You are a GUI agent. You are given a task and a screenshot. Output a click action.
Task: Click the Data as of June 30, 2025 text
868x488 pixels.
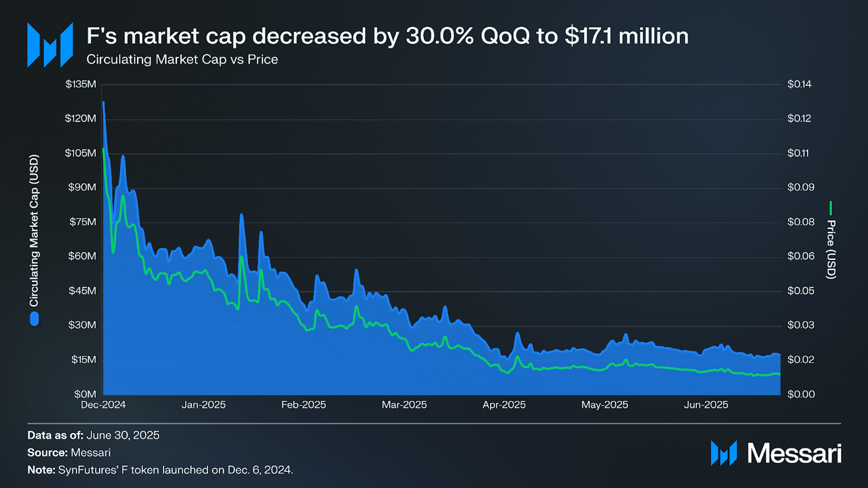click(93, 435)
